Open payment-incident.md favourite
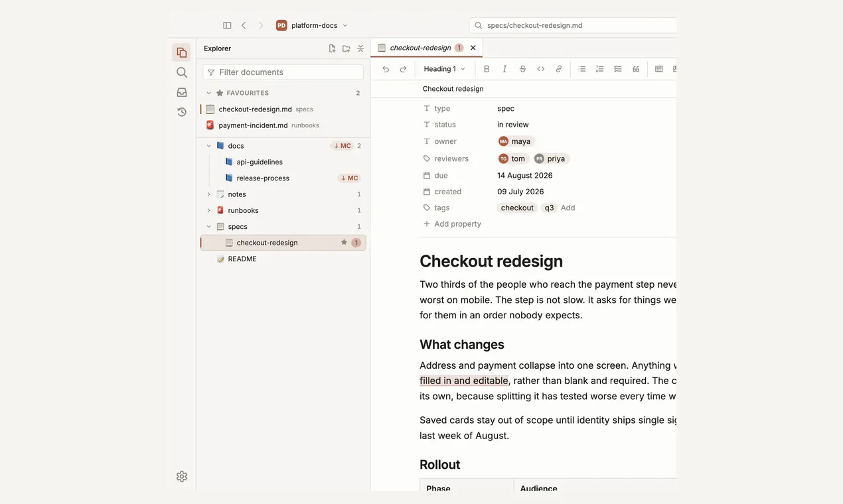 (283, 125)
